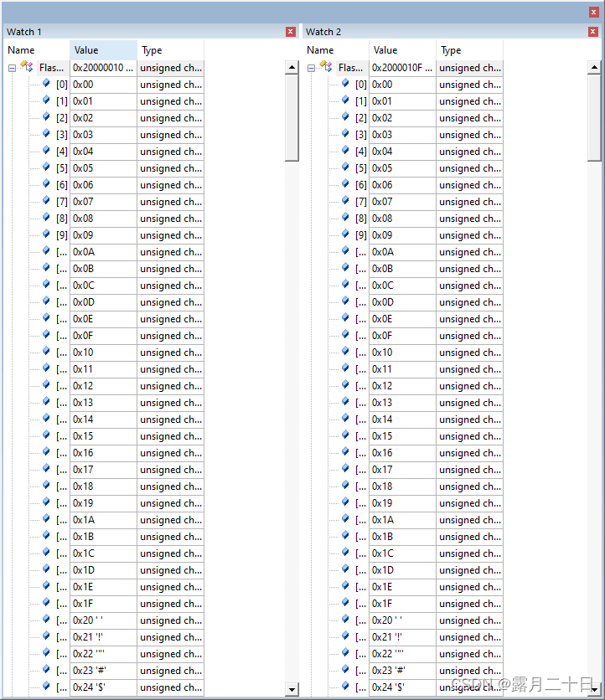
Task: Select the 0x19 value in Watch 2
Action: point(402,503)
